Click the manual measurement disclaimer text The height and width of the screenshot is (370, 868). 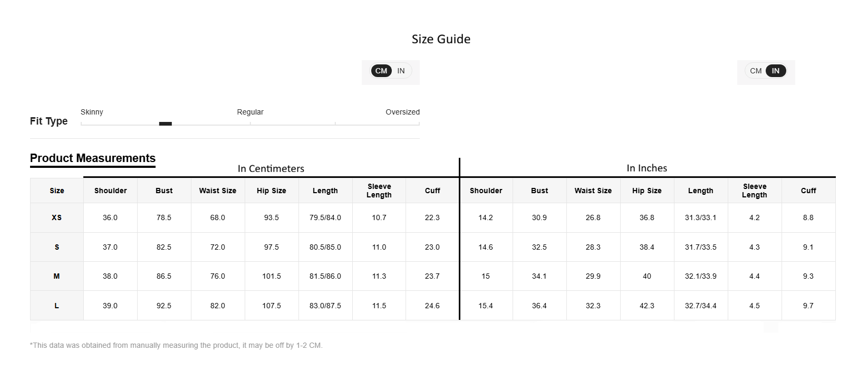click(176, 345)
